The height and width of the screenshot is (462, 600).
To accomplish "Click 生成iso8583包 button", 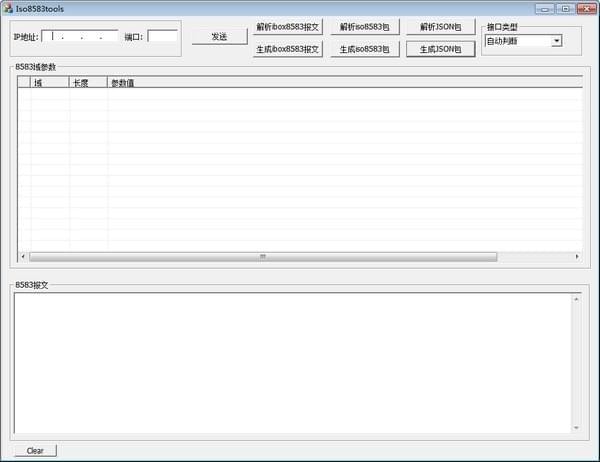I will point(365,49).
